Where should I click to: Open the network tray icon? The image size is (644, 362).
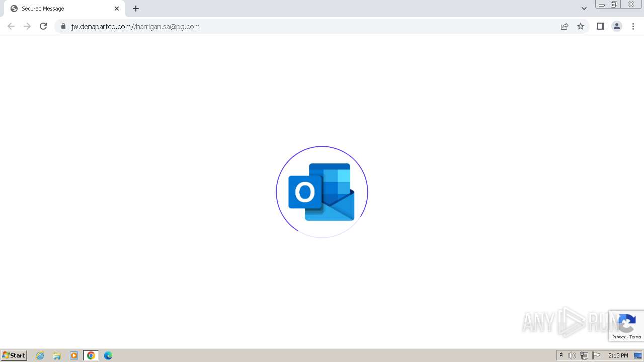pos(584,355)
